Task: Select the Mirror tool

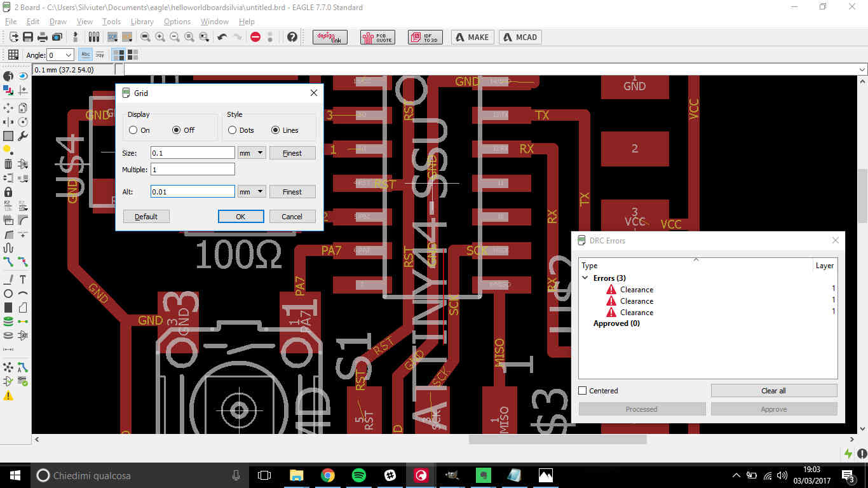Action: pos(8,122)
